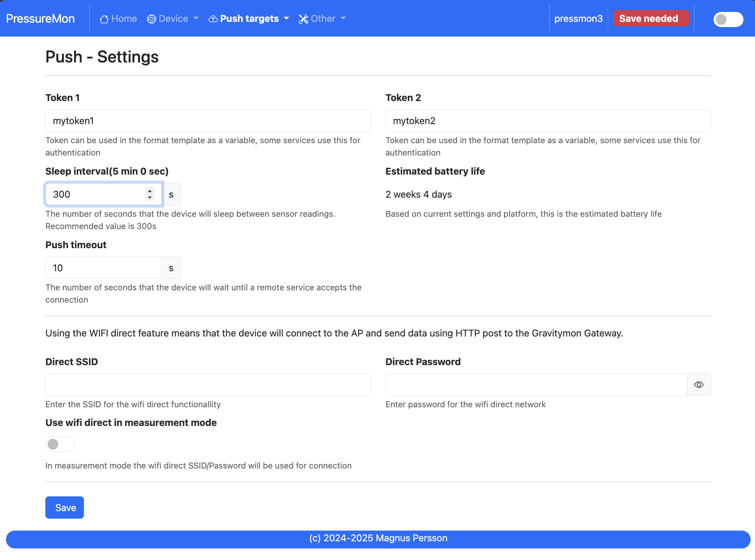Enable wifi direct in measurement mode switch
The height and width of the screenshot is (560, 755).
(60, 444)
